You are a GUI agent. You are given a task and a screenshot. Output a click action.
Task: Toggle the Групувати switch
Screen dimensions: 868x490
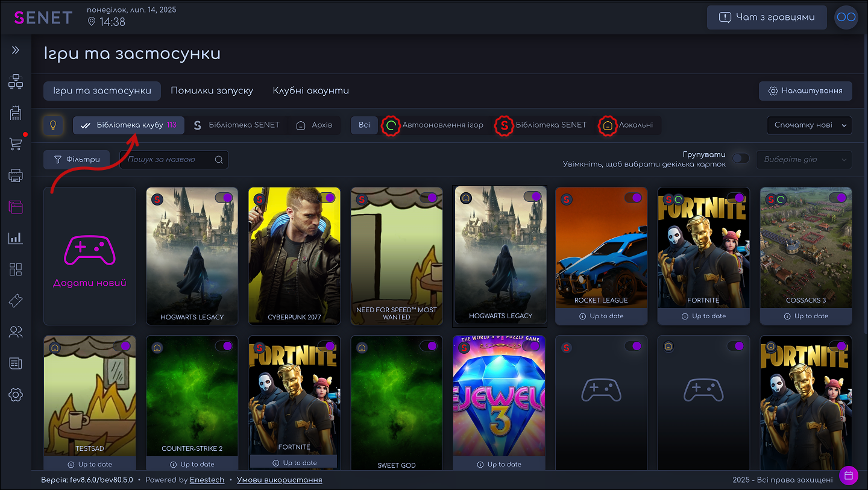pyautogui.click(x=740, y=159)
